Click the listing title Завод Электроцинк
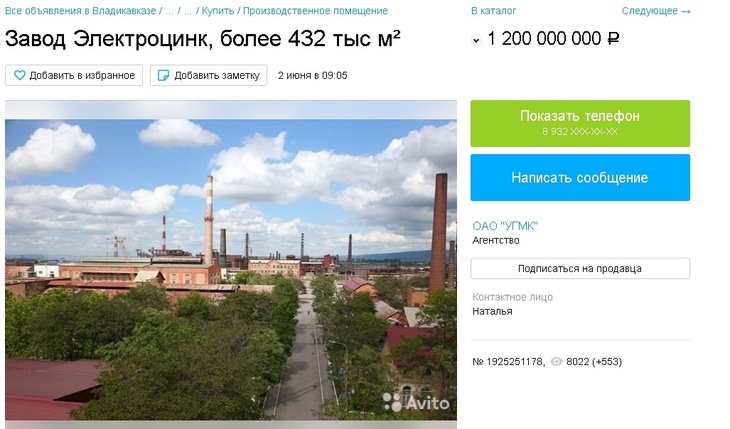Screen dimensions: 730x429 203,40
